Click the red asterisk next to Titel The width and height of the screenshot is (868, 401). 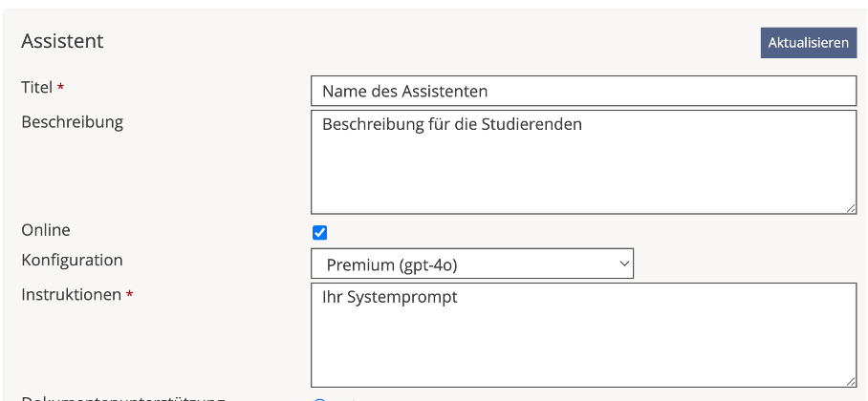click(x=61, y=88)
